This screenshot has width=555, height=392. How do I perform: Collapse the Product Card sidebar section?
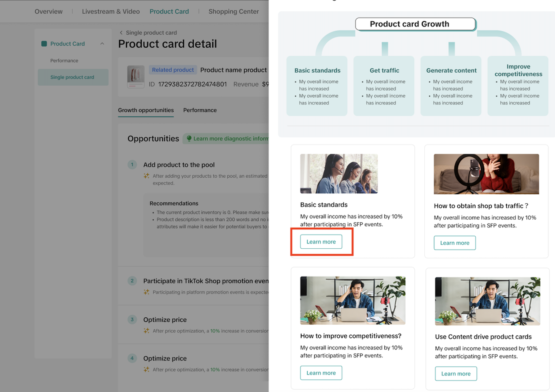(x=102, y=44)
